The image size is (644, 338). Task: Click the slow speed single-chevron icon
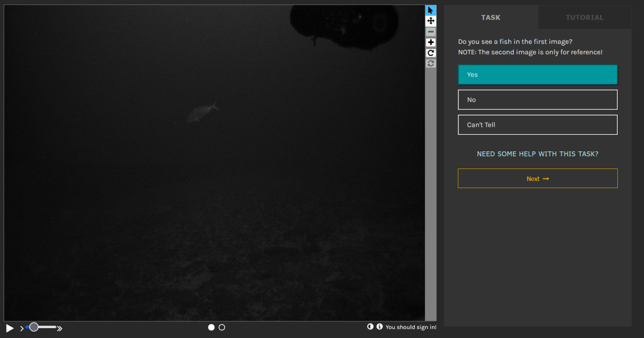pos(22,328)
